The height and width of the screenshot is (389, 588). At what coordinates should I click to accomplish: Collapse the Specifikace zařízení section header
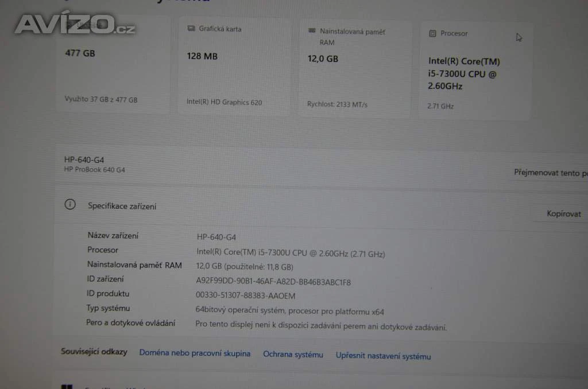pos(321,207)
